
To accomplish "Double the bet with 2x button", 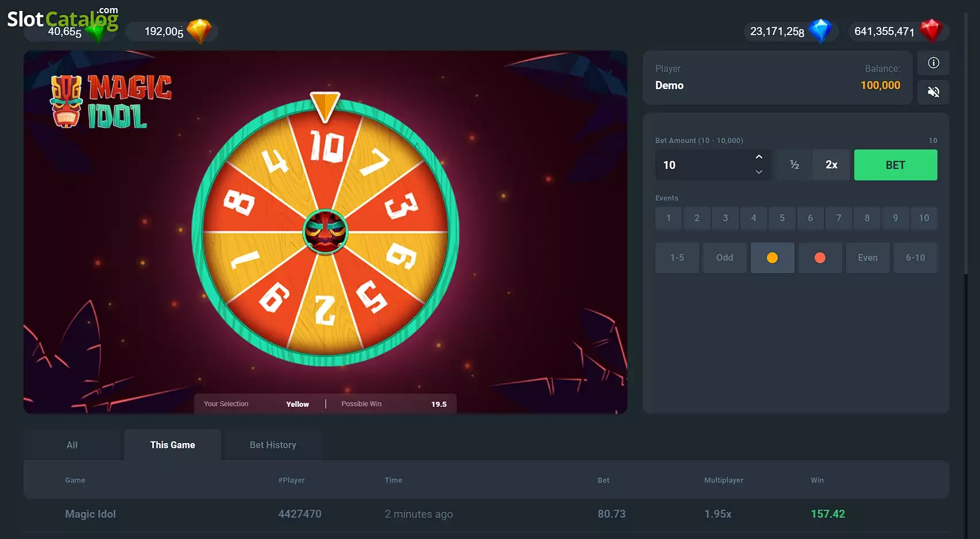I will [831, 165].
